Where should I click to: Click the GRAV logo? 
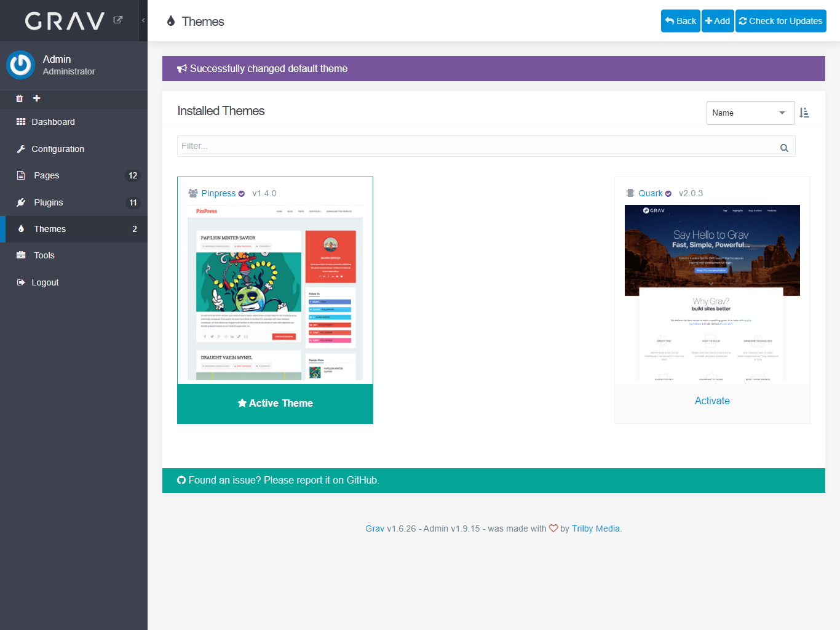coord(65,21)
